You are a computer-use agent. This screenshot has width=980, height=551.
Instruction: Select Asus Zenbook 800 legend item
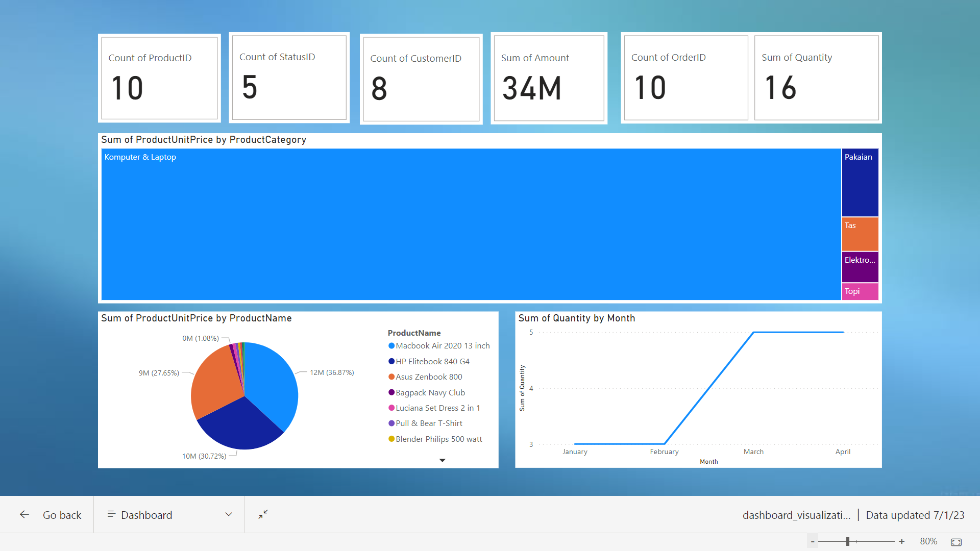[x=428, y=377]
